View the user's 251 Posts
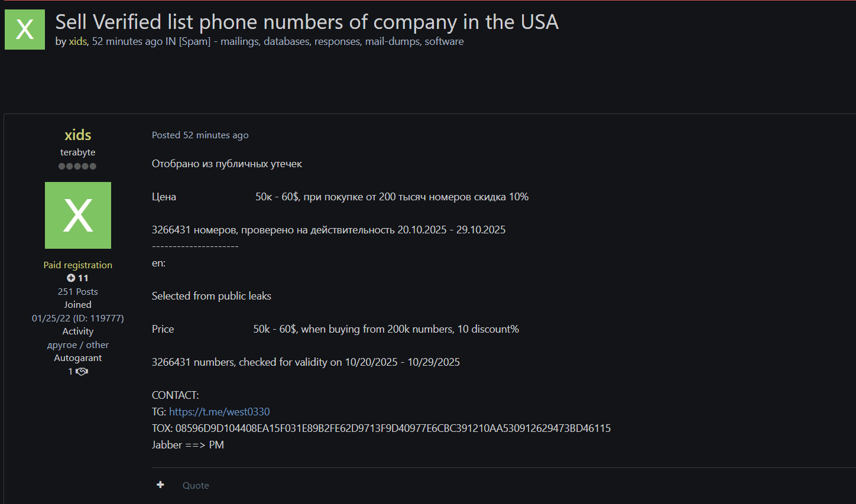Screen dimensions: 856x504 [78, 292]
